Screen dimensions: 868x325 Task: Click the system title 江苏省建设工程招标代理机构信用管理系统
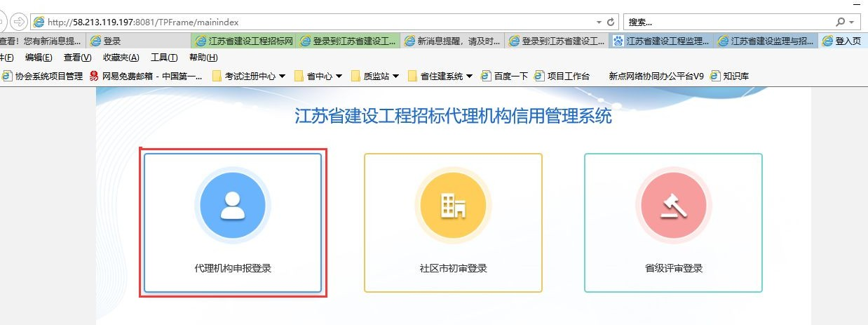coord(453,117)
